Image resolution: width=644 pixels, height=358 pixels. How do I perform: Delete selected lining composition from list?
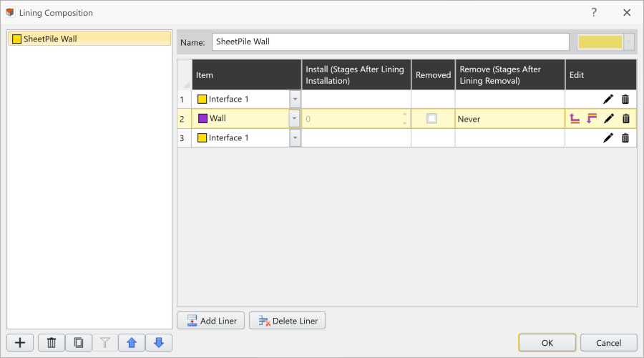click(52, 343)
